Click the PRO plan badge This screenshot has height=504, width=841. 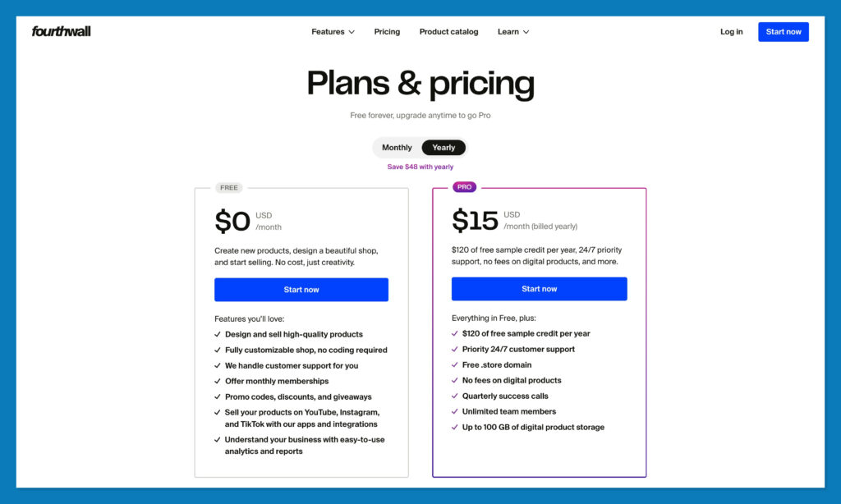(x=464, y=187)
